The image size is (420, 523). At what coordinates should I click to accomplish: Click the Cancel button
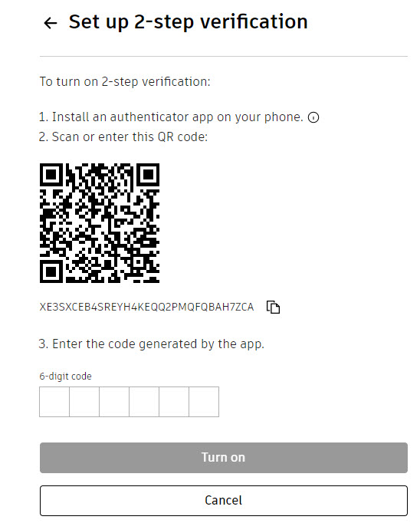coord(224,501)
